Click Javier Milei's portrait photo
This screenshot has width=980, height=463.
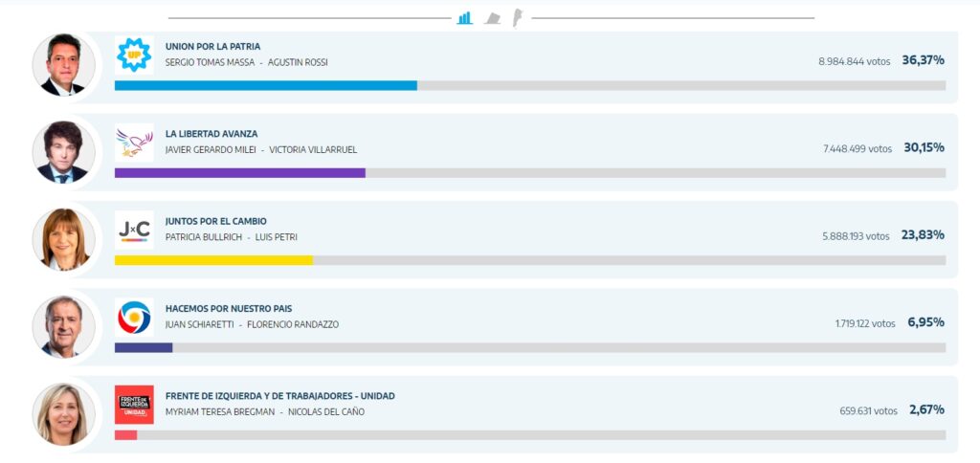(x=64, y=151)
